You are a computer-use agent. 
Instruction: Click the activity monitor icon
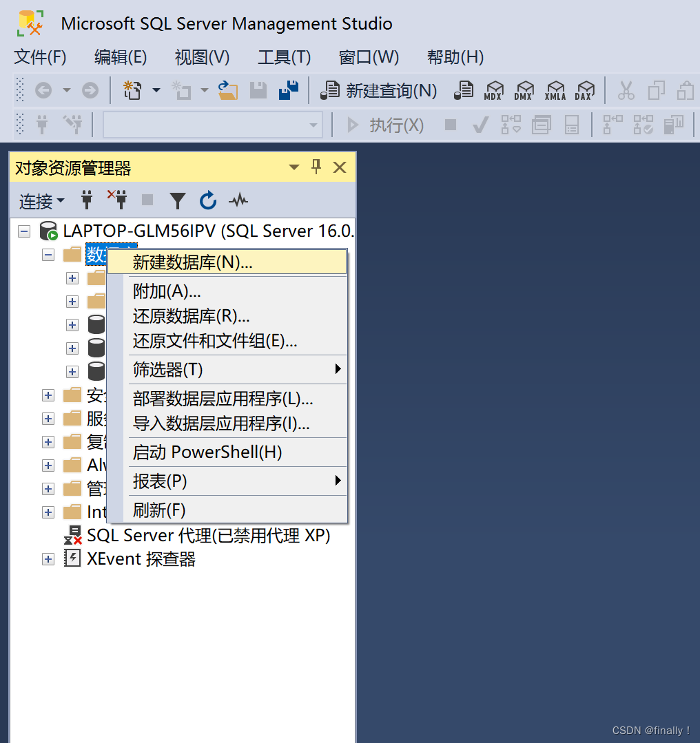(x=238, y=200)
